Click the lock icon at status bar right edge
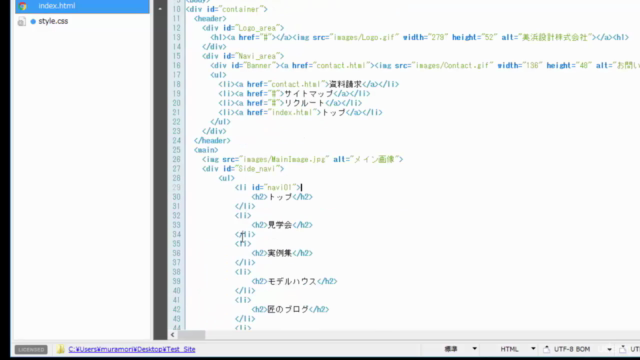The width and height of the screenshot is (640, 360). (622, 349)
